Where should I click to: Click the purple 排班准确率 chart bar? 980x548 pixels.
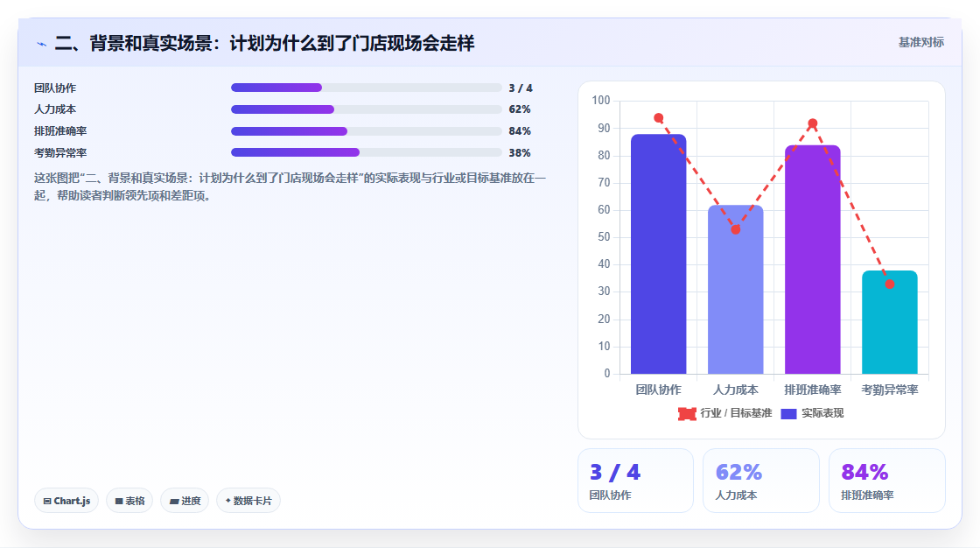[x=813, y=260]
